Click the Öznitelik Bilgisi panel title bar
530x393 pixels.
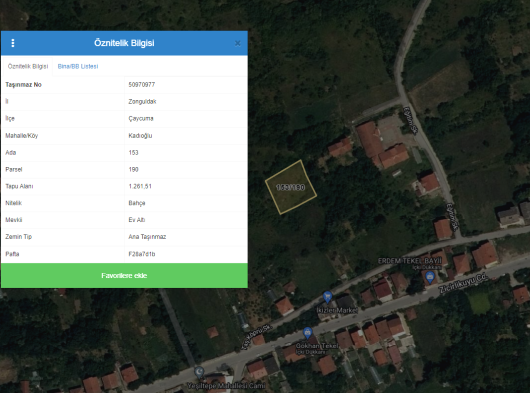124,43
